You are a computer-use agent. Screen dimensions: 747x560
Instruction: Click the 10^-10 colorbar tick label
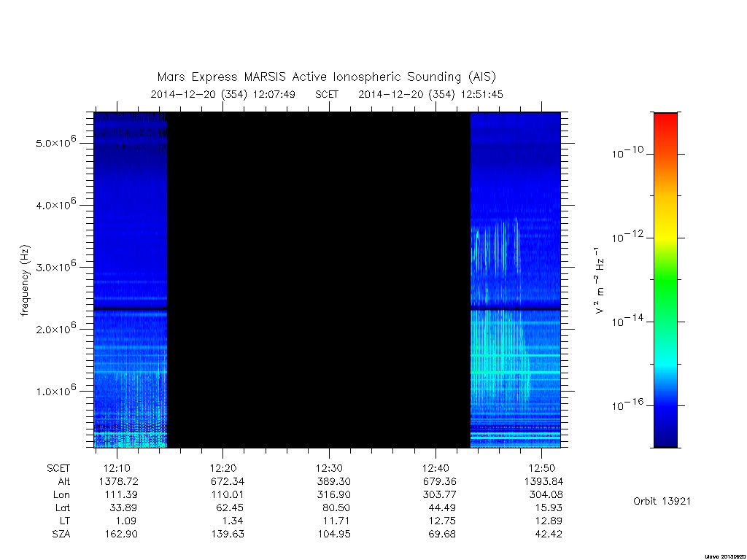pos(627,152)
